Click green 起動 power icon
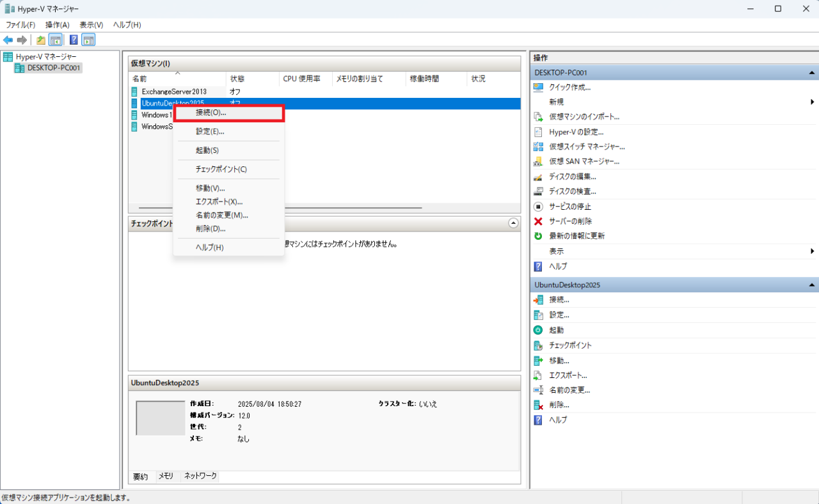This screenshot has height=504, width=819. tap(538, 330)
